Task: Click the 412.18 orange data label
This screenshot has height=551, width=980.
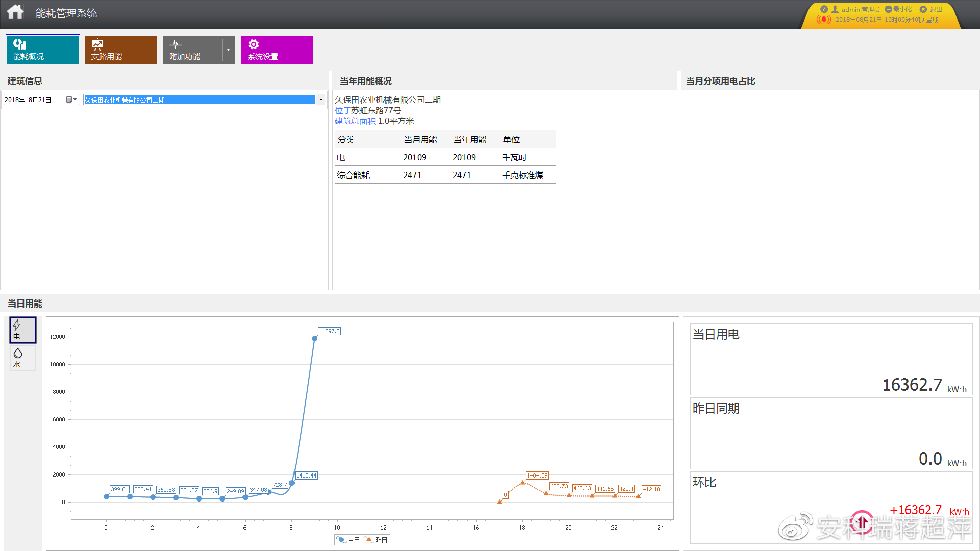Action: coord(651,489)
